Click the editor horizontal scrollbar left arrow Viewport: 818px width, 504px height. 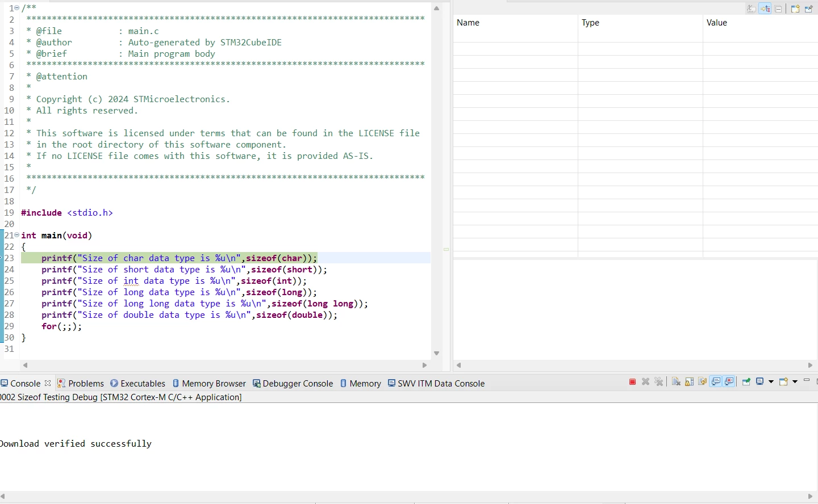pyautogui.click(x=25, y=365)
